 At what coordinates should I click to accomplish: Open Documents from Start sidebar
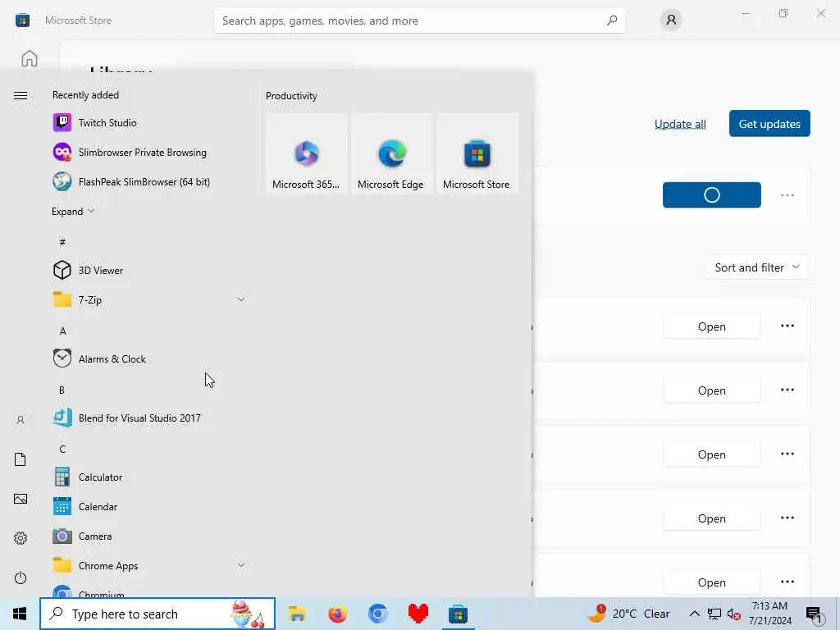(x=21, y=459)
